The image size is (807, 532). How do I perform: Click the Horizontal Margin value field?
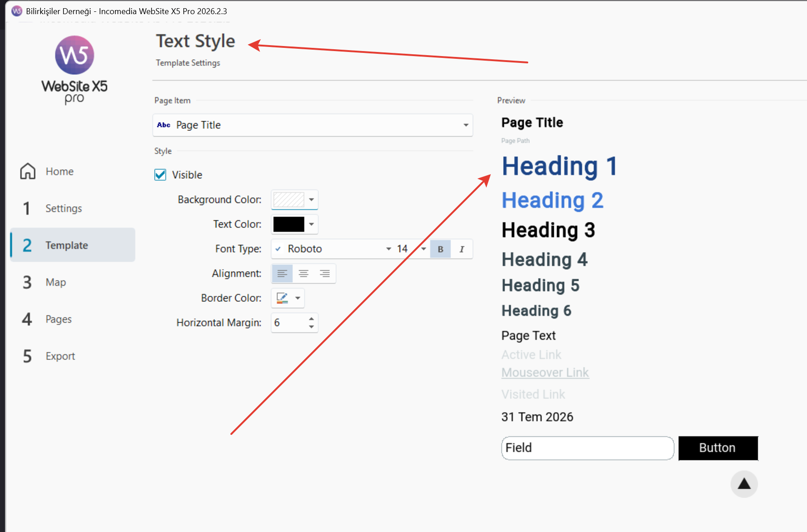pyautogui.click(x=289, y=323)
